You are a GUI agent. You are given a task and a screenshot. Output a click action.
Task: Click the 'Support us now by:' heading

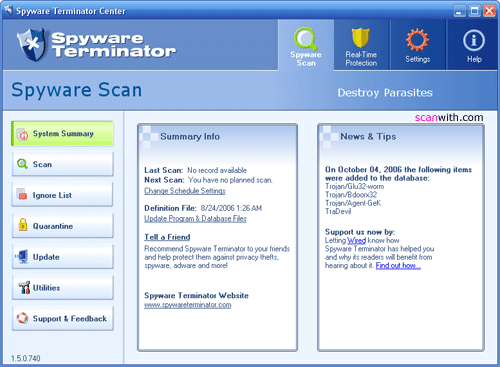click(x=360, y=232)
